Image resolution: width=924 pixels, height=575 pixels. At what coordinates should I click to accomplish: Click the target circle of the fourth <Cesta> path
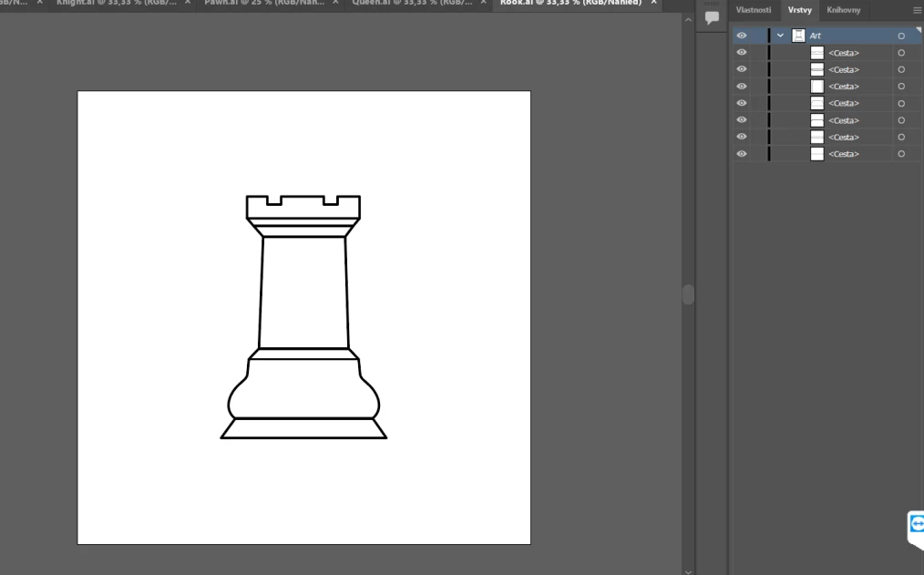tap(901, 104)
